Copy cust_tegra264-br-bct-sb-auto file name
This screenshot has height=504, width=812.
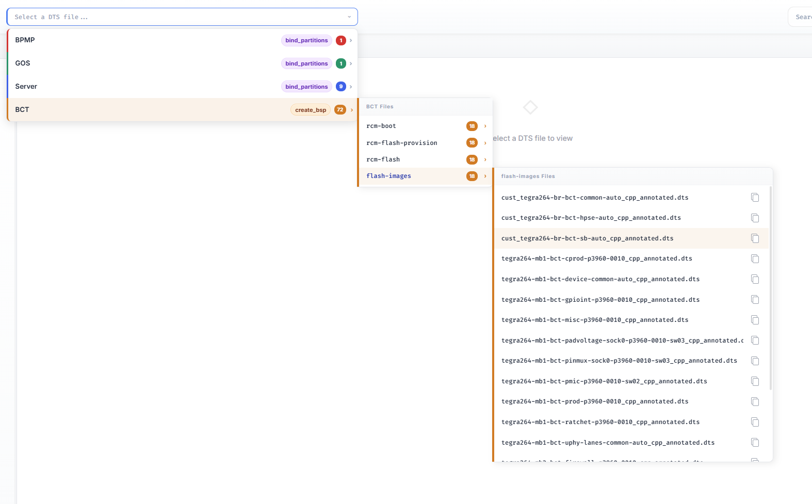[x=755, y=238]
